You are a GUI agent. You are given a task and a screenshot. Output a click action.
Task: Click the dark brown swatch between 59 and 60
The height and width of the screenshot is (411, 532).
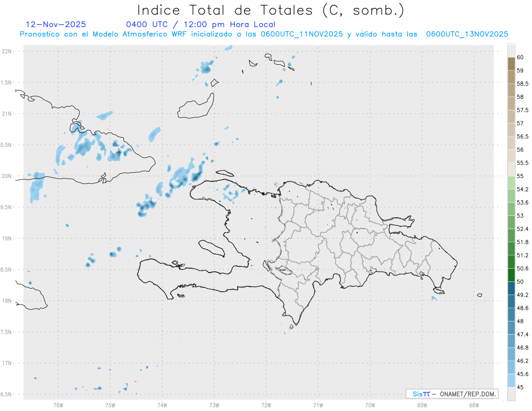(x=511, y=64)
